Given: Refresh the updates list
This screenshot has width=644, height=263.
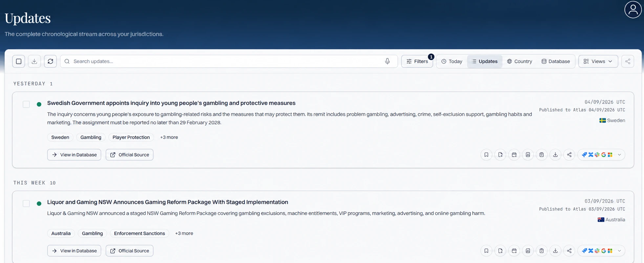Looking at the screenshot, I should pyautogui.click(x=50, y=61).
